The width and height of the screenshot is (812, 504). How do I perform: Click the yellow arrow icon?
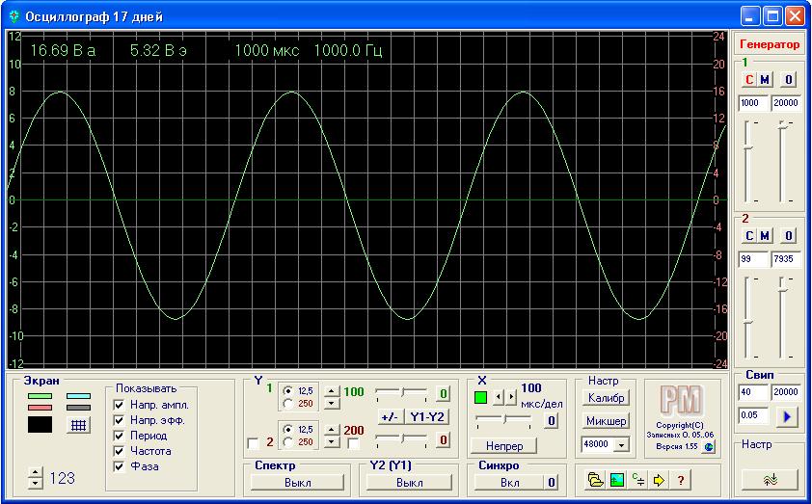point(659,480)
